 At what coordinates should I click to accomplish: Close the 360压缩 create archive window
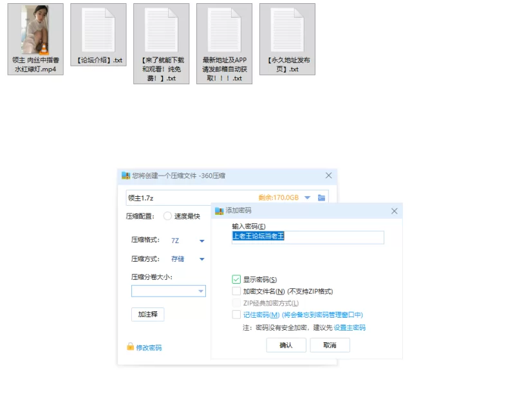(328, 176)
